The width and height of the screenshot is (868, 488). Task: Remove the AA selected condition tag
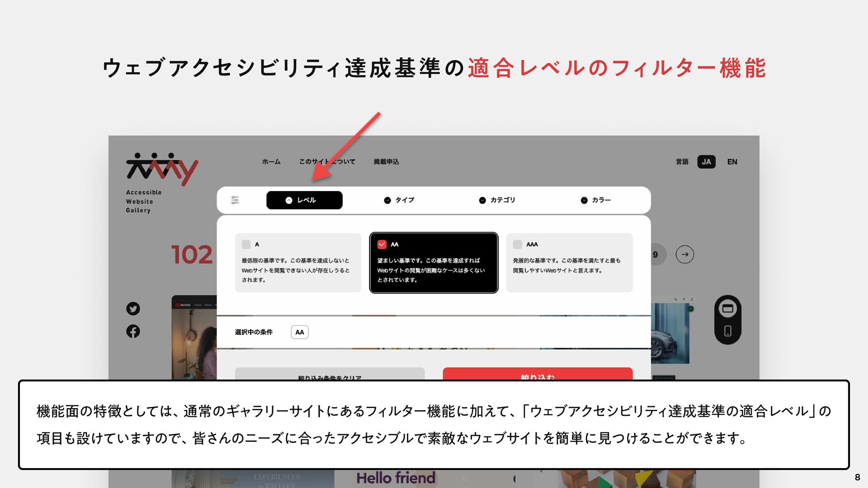(x=300, y=332)
